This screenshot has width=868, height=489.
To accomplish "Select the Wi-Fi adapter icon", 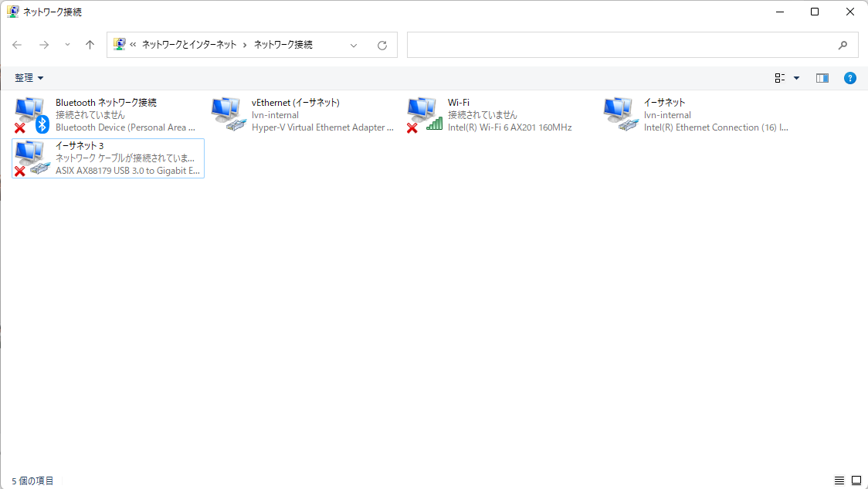I will 421,114.
